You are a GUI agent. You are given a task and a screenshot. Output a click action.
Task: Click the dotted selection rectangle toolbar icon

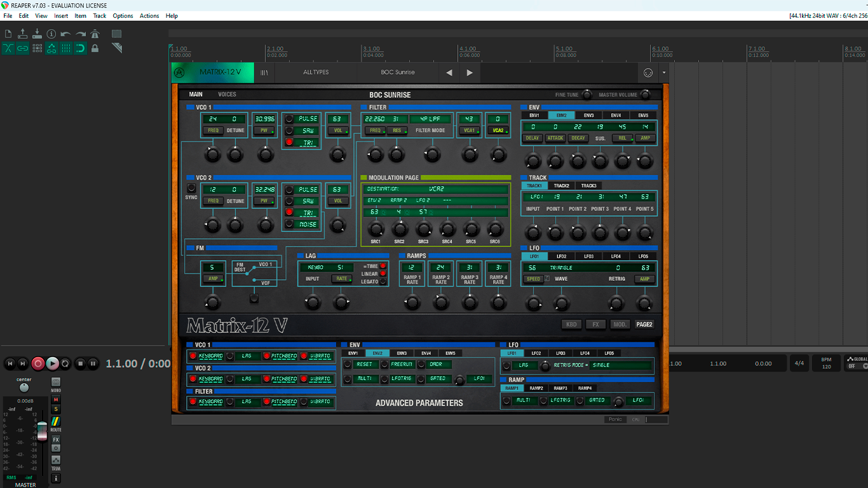coord(117,34)
